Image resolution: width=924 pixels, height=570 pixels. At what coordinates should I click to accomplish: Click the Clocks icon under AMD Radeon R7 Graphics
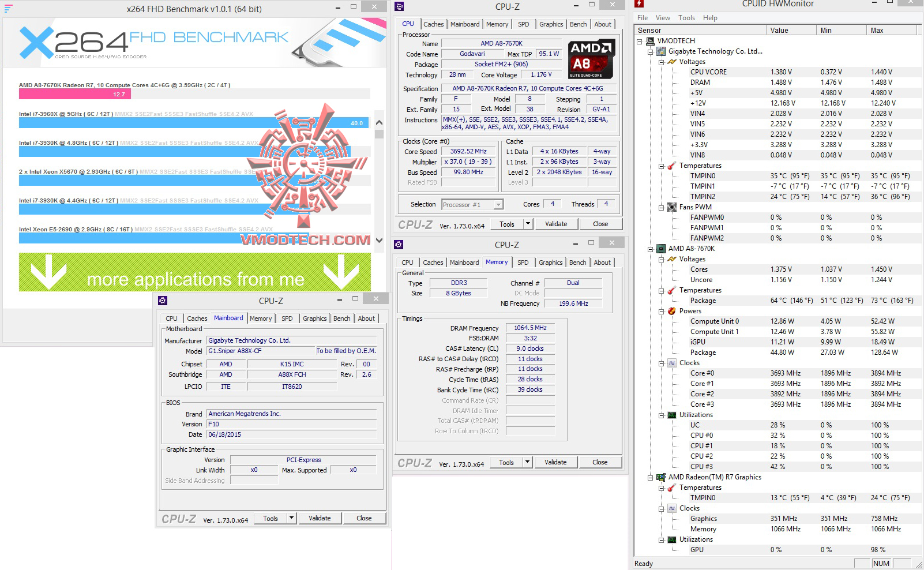tap(672, 508)
